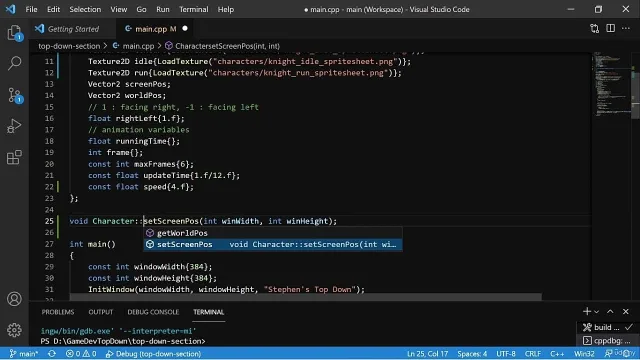Click the VS Code logo in title bar
Viewport: 640px width, 360px height.
11,9
